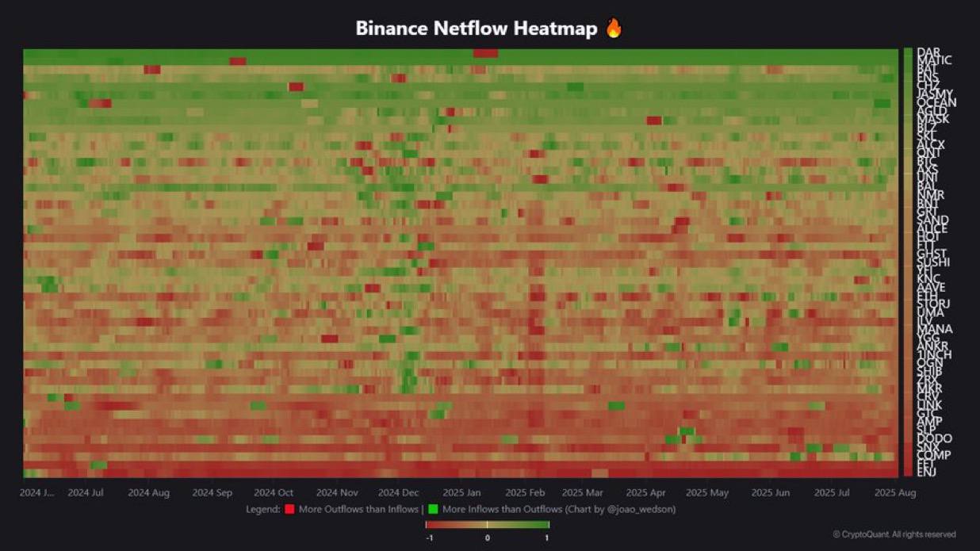The width and height of the screenshot is (980, 551).
Task: Click the SUSHI token label
Action: point(933,262)
